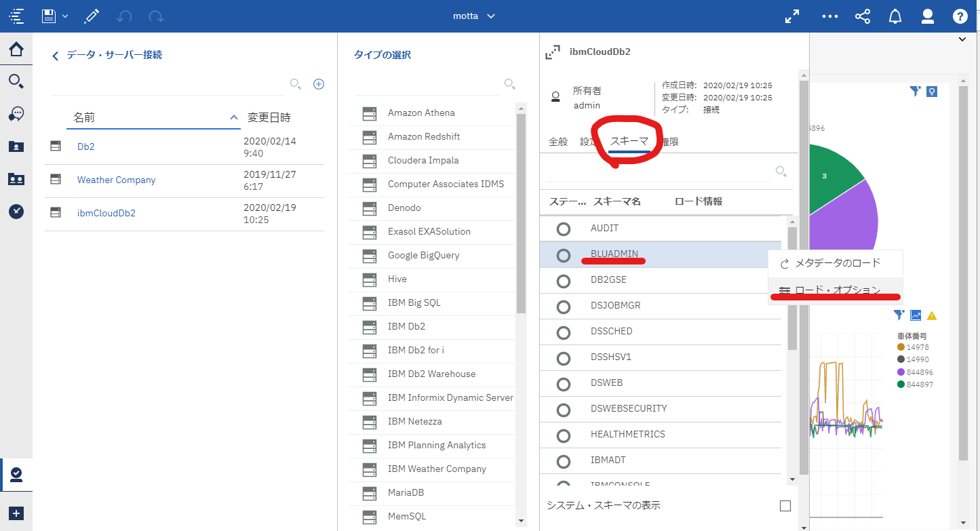Click search icon in type selection panel
This screenshot has height=531, width=980.
click(509, 84)
